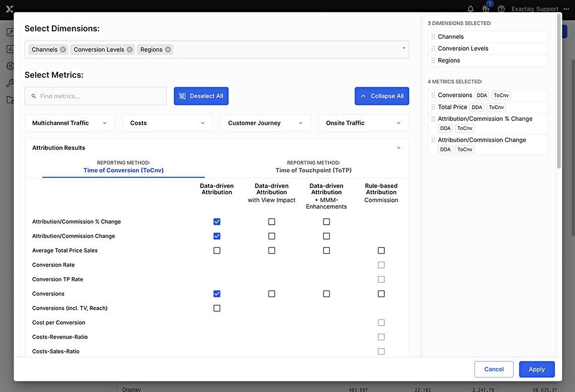Open the ellipsis menu next to Exactag Support
575x392 pixels.
click(x=566, y=9)
